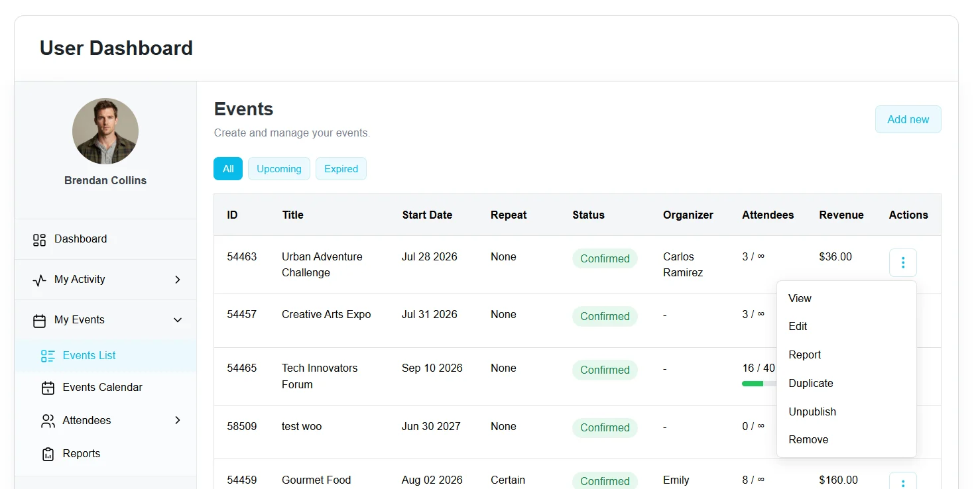Choose View from the actions menu
The width and height of the screenshot is (980, 489).
pyautogui.click(x=847, y=298)
